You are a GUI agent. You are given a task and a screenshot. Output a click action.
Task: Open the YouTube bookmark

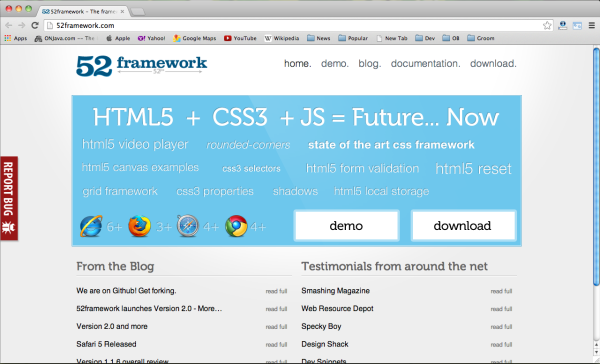click(x=240, y=38)
